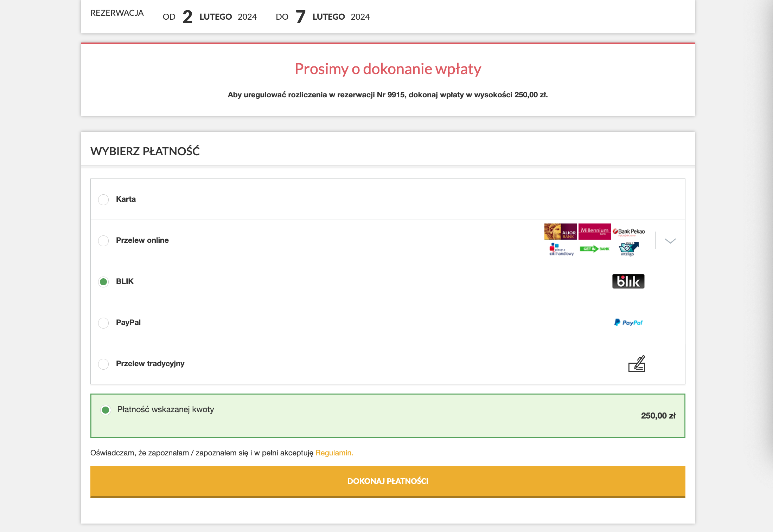The image size is (773, 532).
Task: Click the 250,00 zł amount box
Action: tap(658, 416)
